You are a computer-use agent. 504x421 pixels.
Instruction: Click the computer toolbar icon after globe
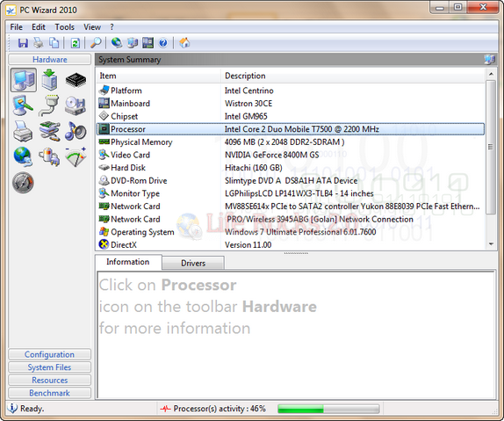pyautogui.click(x=133, y=43)
